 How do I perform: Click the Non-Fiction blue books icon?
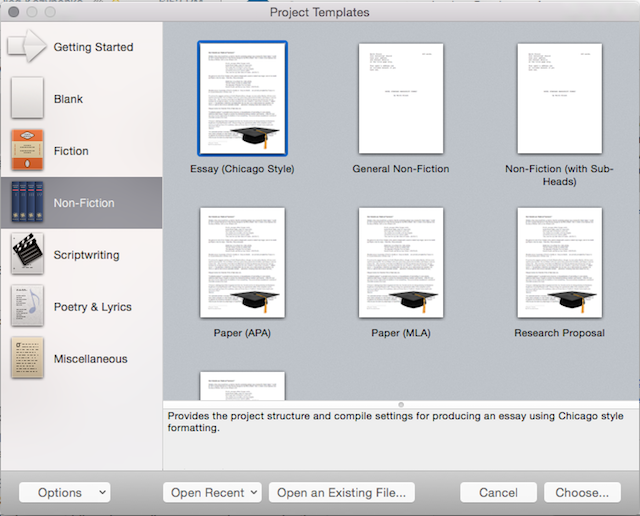[x=27, y=202]
